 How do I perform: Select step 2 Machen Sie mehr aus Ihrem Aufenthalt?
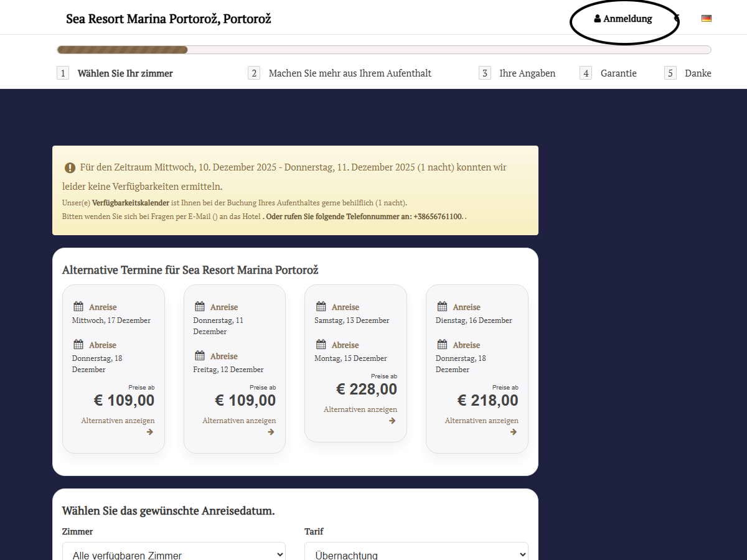click(x=349, y=73)
